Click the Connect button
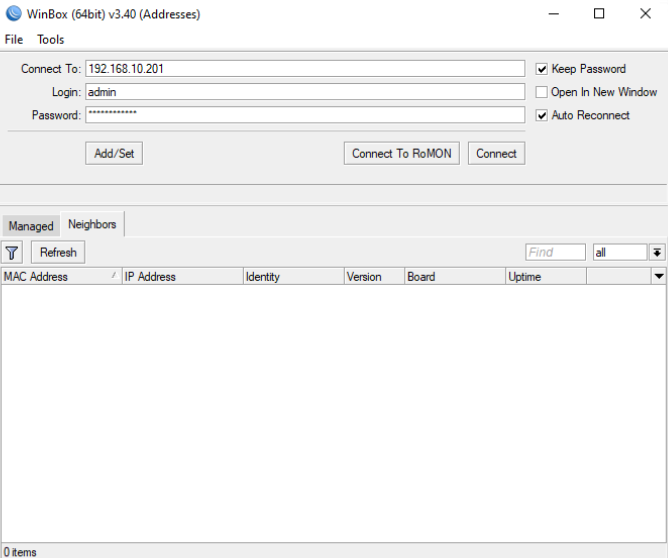The image size is (668, 558). pos(496,153)
